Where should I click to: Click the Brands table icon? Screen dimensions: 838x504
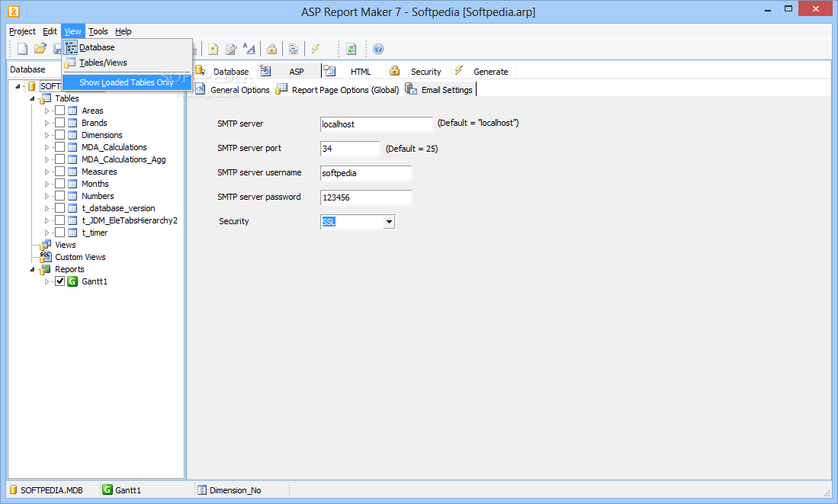(x=72, y=123)
